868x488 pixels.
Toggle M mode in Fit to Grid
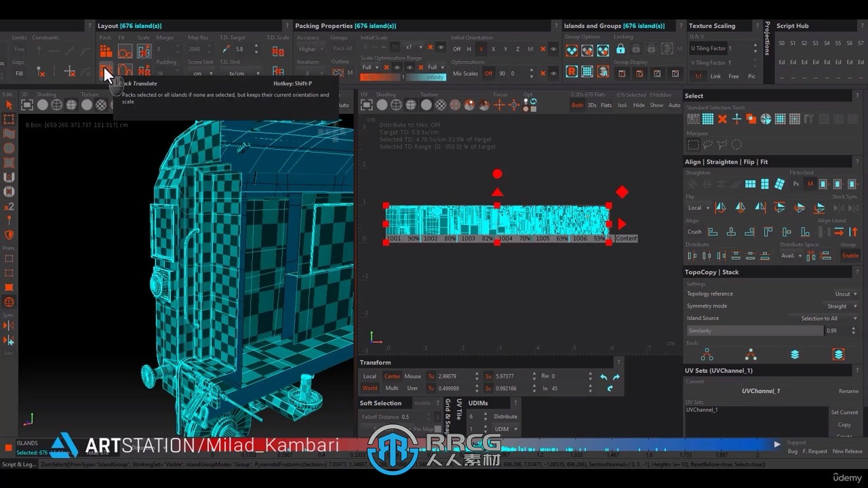point(810,184)
